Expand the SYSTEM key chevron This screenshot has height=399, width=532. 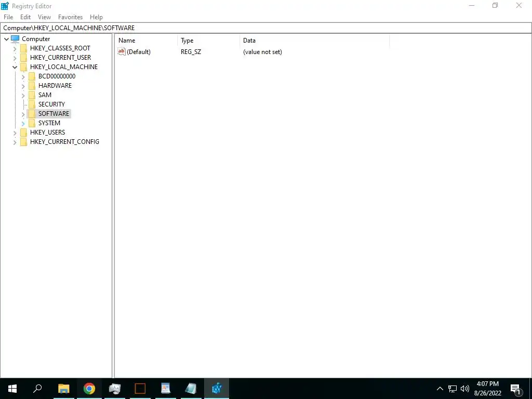[23, 124]
